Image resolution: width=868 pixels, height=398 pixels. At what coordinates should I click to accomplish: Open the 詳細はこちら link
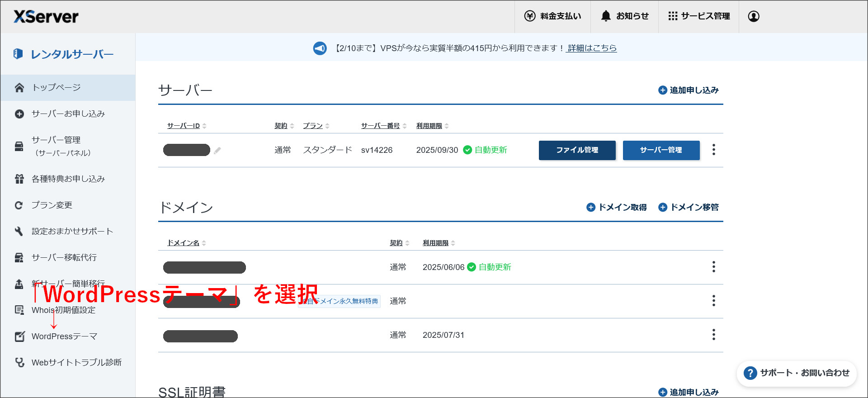pos(592,48)
